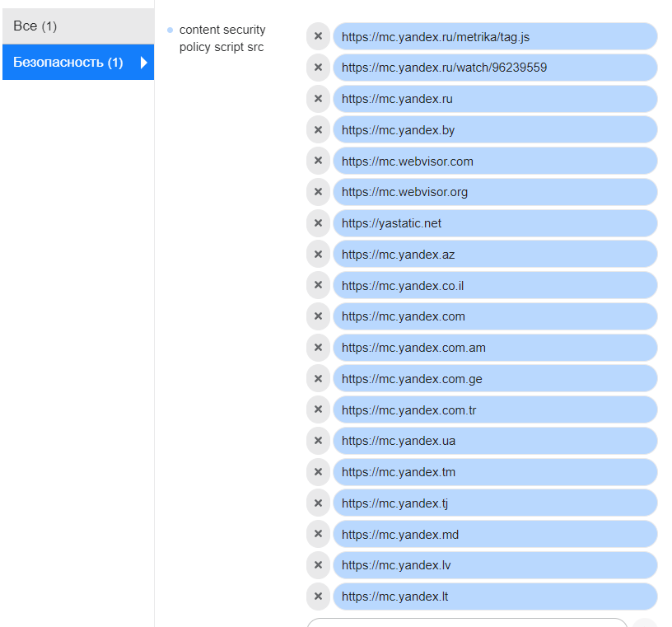
Task: Delete the https://mc.yandex.co.il entry
Action: point(318,285)
